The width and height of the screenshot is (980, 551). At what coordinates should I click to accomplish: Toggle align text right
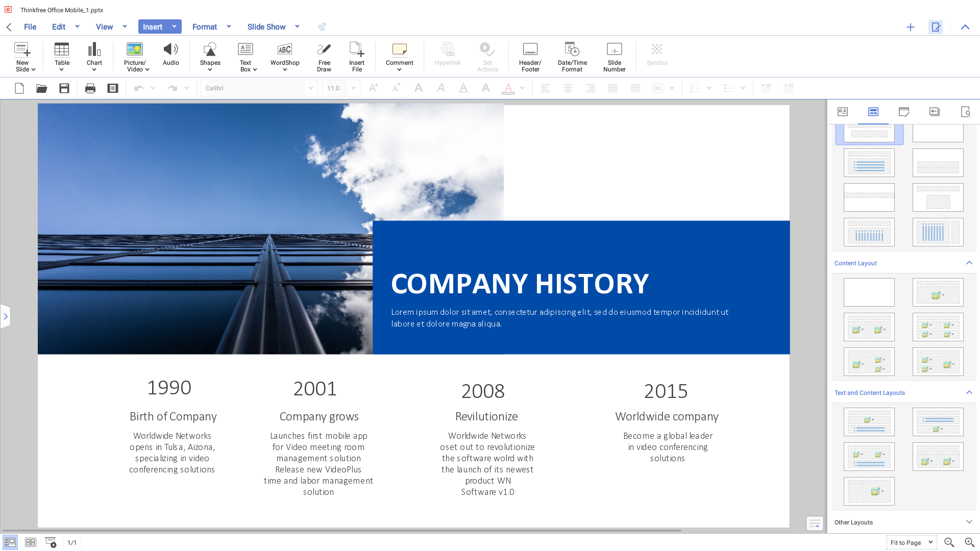pos(591,88)
